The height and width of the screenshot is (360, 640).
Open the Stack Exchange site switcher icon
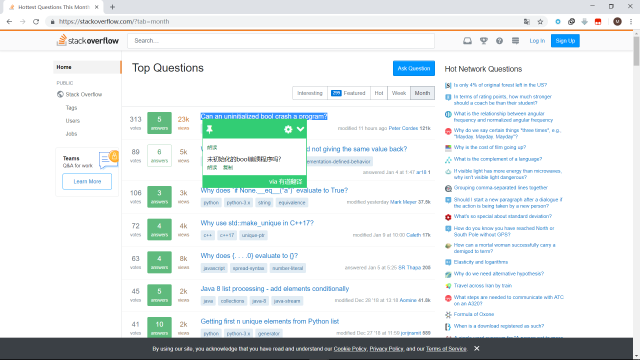point(516,41)
